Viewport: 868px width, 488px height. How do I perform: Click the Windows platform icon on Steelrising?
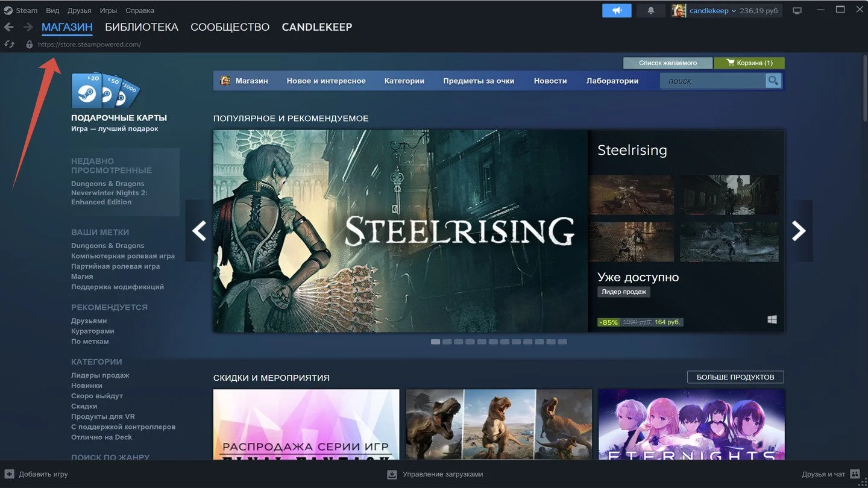772,320
